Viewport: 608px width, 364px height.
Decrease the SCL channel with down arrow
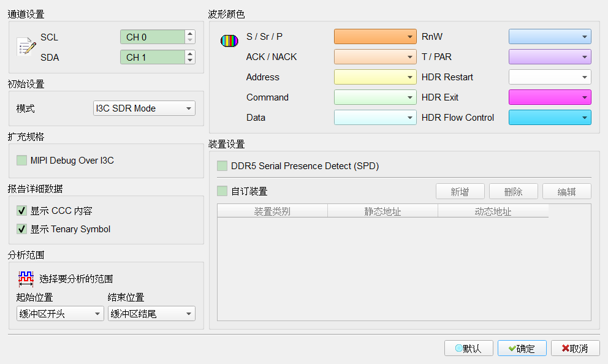190,40
